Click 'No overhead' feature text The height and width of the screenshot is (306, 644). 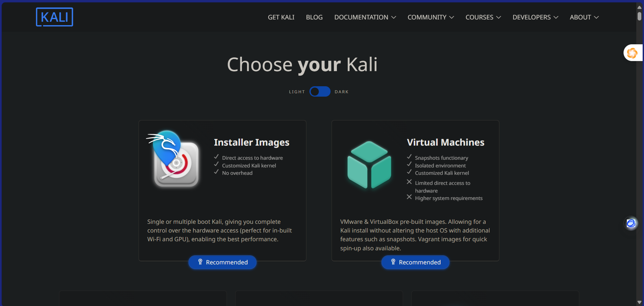coord(237,173)
